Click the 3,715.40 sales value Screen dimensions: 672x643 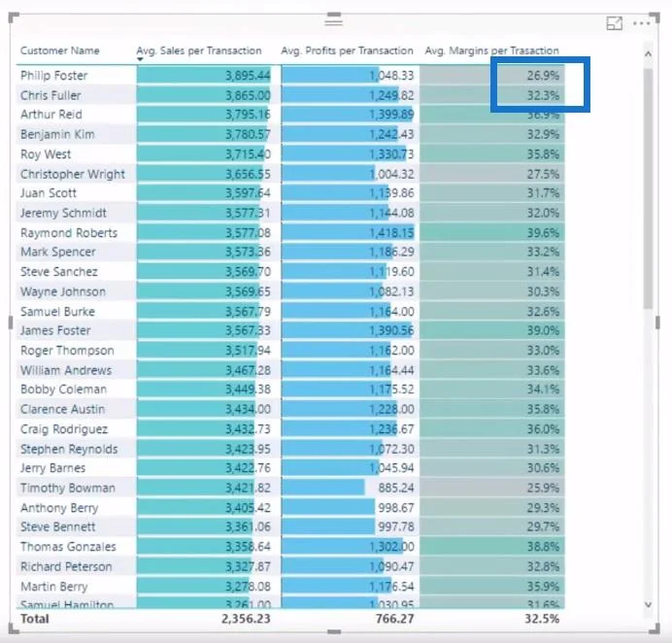pos(248,153)
